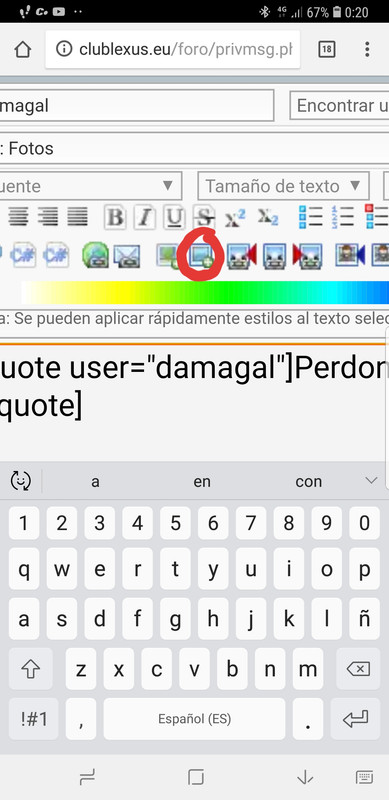
Task: Tap the Español (ES) space bar
Action: point(194,719)
